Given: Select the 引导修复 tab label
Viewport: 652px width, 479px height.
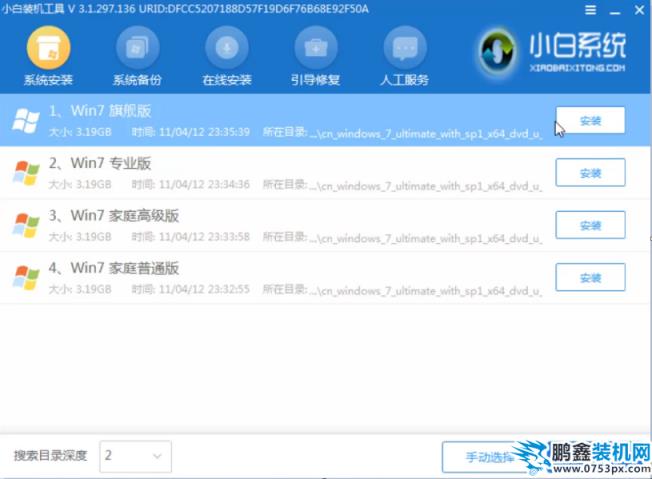Looking at the screenshot, I should pos(316,80).
